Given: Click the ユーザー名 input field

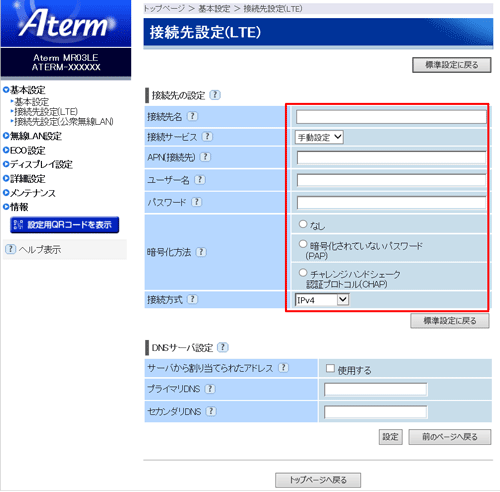Looking at the screenshot, I should tap(391, 180).
